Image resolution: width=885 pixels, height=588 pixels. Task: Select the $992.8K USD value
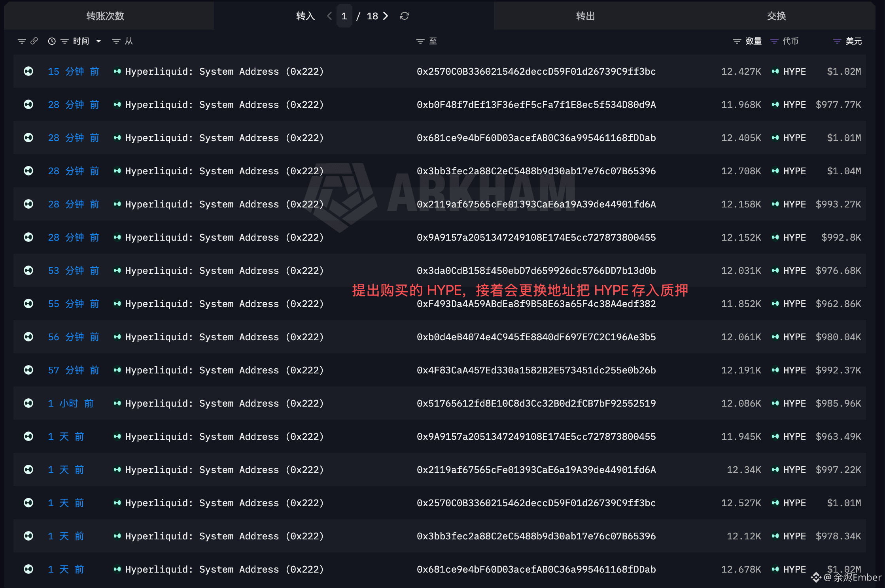841,237
